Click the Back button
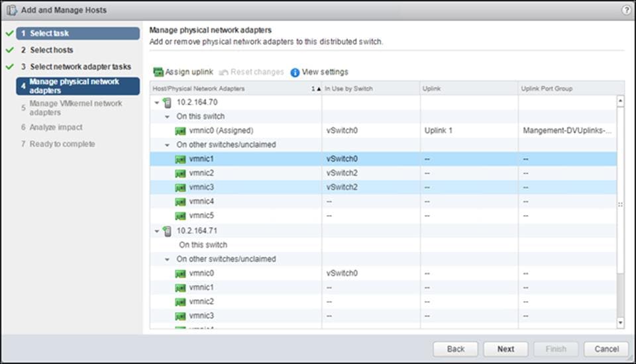636x364 pixels. tap(456, 349)
